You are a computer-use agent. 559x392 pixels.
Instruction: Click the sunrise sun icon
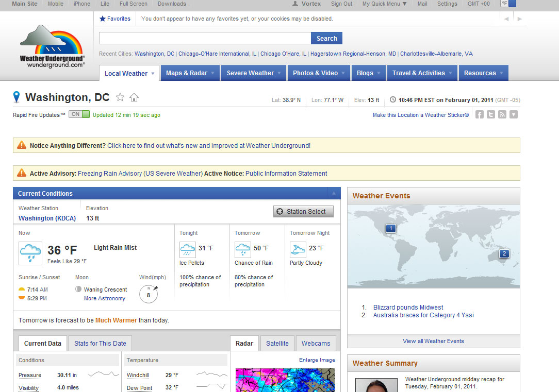tap(22, 289)
